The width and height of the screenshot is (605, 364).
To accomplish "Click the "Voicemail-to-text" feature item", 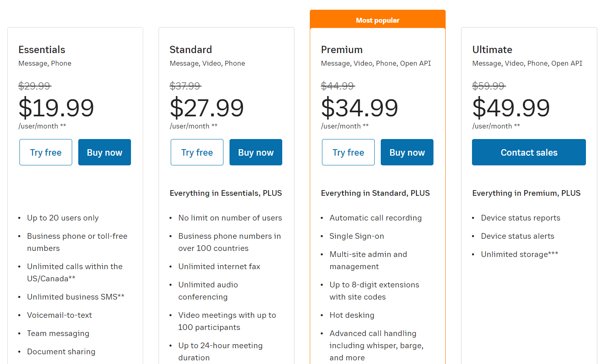I will (x=60, y=315).
